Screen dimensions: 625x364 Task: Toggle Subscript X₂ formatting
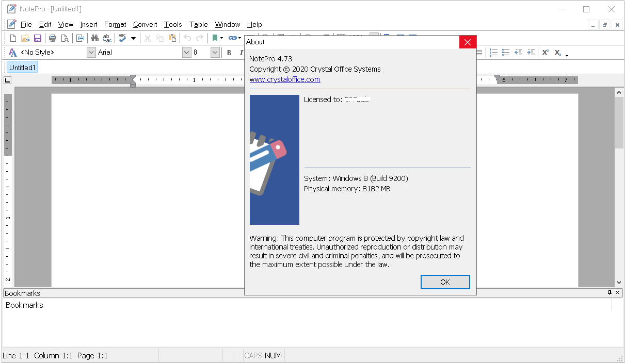pos(558,52)
